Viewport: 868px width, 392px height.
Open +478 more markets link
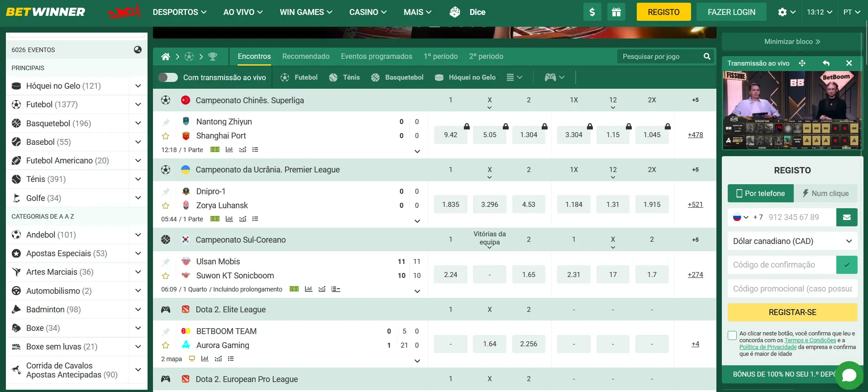click(x=695, y=135)
